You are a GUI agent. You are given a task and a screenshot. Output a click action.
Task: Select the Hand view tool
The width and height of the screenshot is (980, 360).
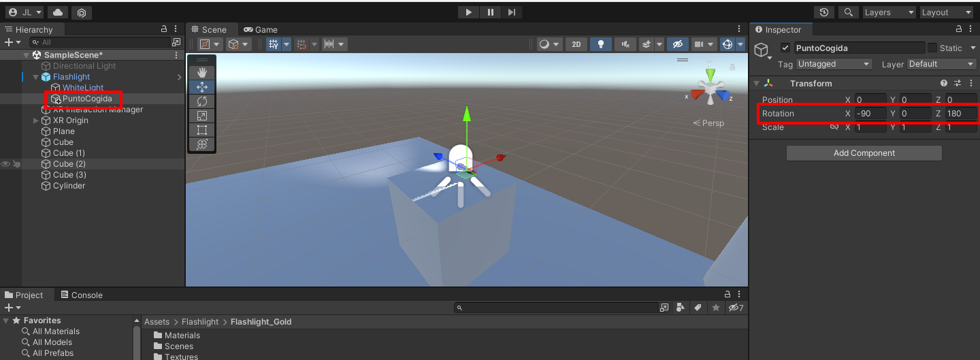(x=201, y=72)
